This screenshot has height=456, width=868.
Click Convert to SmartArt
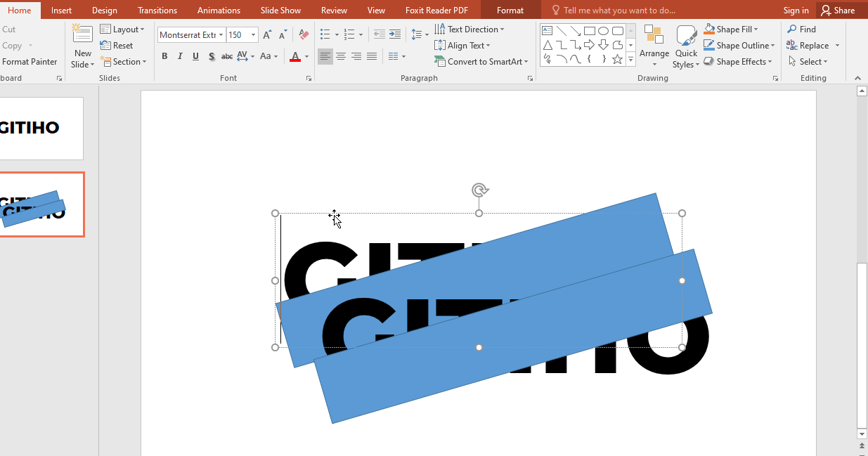(x=482, y=61)
